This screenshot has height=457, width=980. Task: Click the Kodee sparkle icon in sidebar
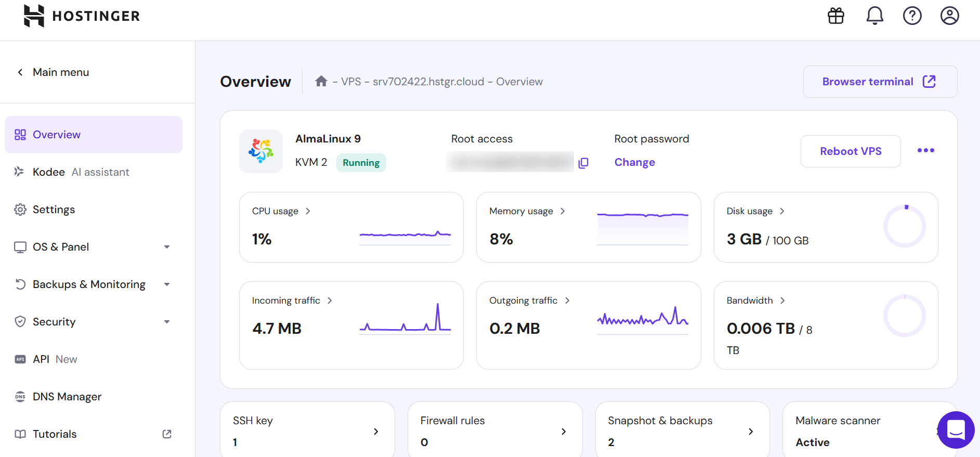click(x=20, y=172)
